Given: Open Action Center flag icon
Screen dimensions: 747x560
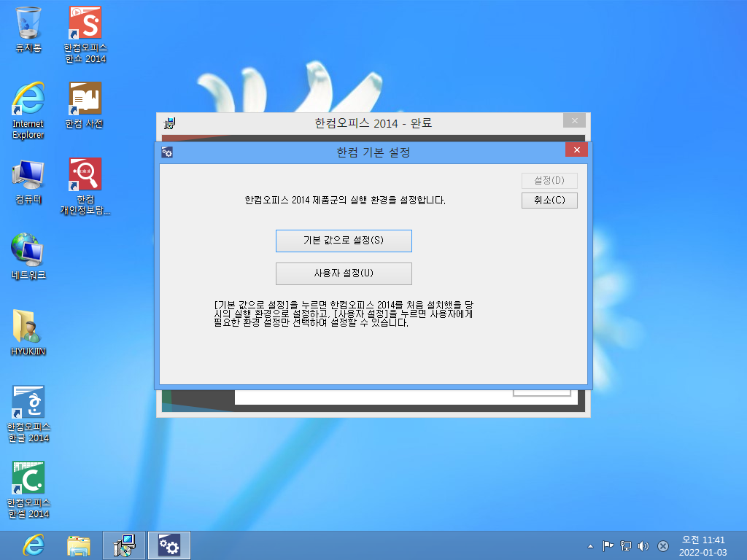Looking at the screenshot, I should (x=608, y=546).
